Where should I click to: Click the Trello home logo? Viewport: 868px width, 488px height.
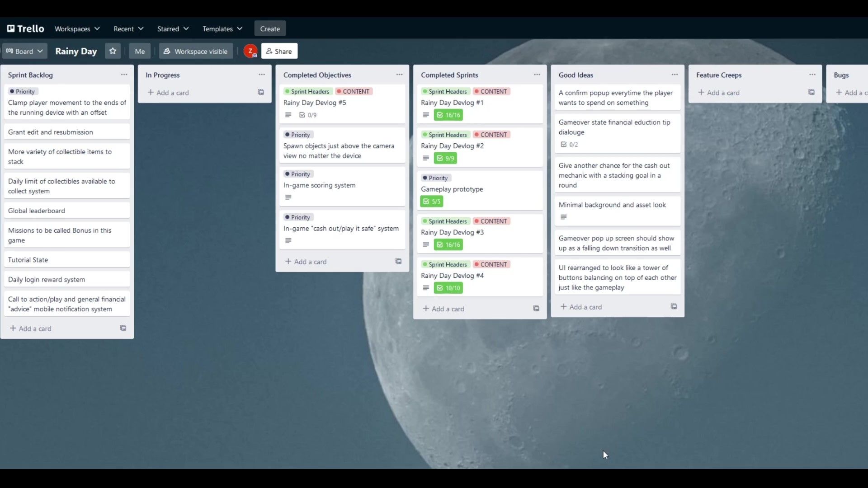(26, 28)
